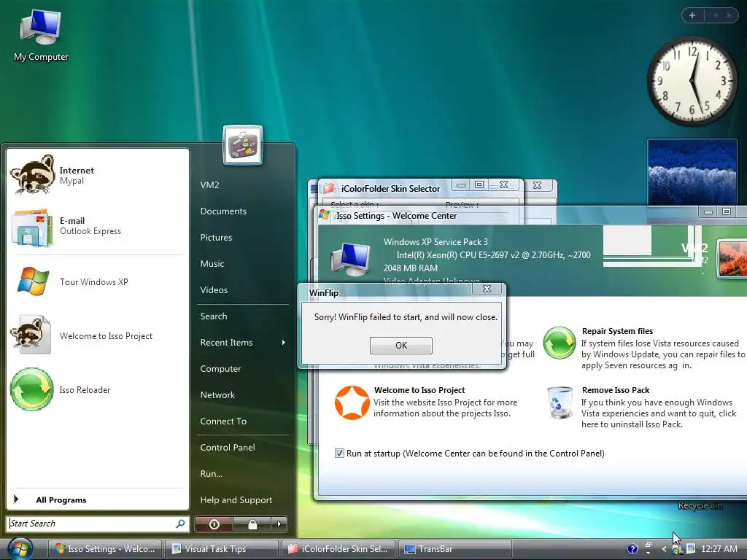
Task: Click the plus button on sidebar gadget bar
Action: [x=692, y=15]
